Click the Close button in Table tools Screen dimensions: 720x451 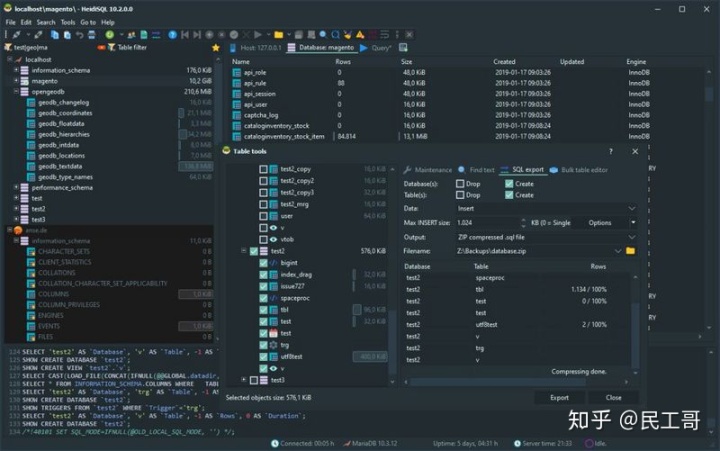pyautogui.click(x=613, y=398)
